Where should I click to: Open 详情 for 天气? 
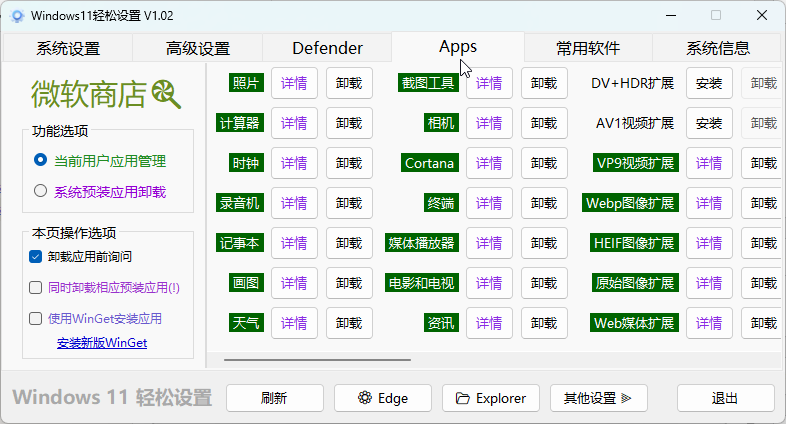[294, 323]
